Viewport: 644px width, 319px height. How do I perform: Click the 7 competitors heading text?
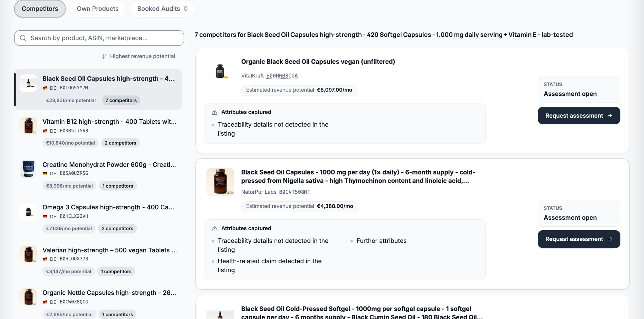point(384,35)
